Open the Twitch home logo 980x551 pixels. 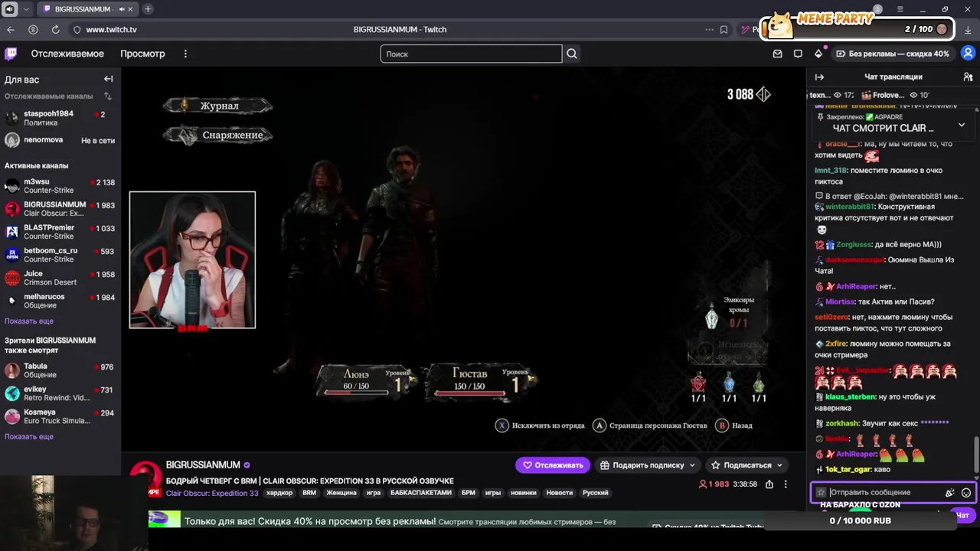pyautogui.click(x=11, y=54)
